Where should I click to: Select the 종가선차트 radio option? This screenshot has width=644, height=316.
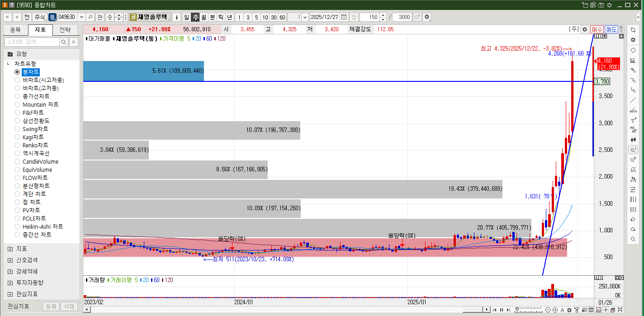click(17, 96)
